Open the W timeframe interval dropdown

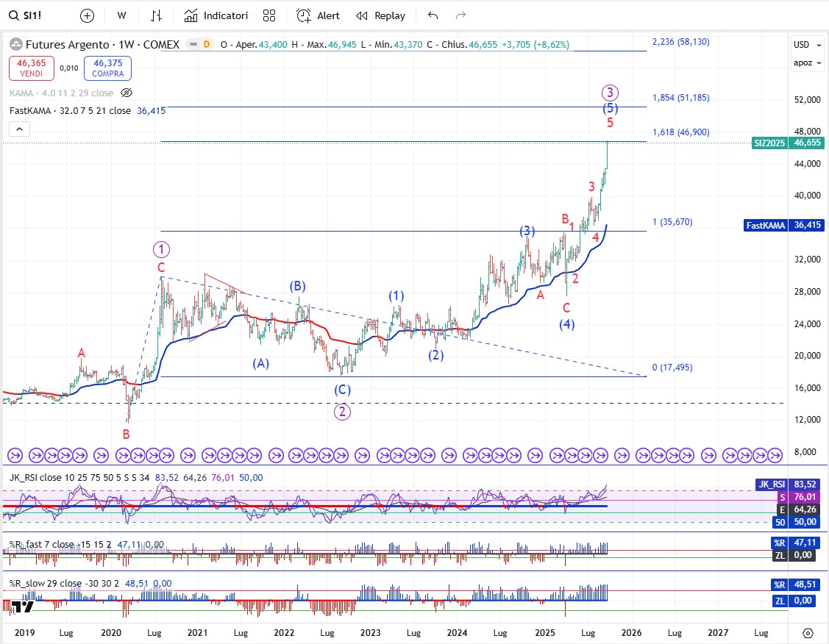(x=122, y=15)
